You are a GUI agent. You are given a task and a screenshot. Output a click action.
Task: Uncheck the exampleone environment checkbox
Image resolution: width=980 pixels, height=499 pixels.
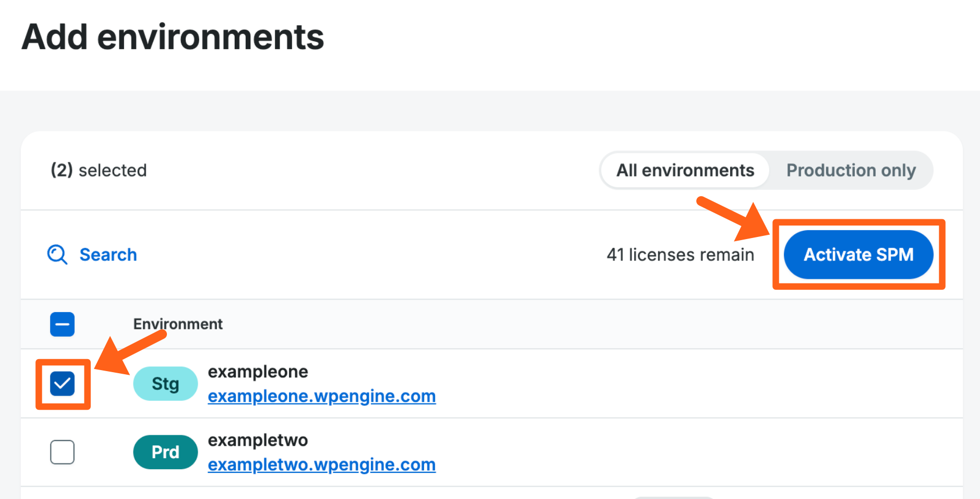pyautogui.click(x=62, y=384)
